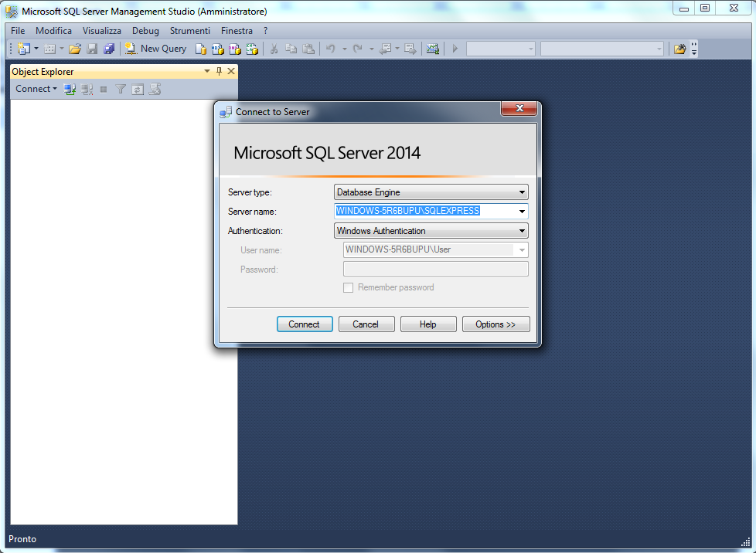Viewport: 756px width, 553px height.
Task: Click the Save floppy disk icon
Action: pyautogui.click(x=92, y=49)
